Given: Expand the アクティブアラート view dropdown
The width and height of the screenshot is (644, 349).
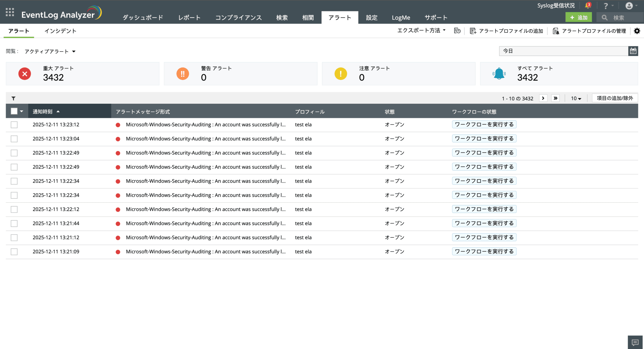Looking at the screenshot, I should [50, 52].
